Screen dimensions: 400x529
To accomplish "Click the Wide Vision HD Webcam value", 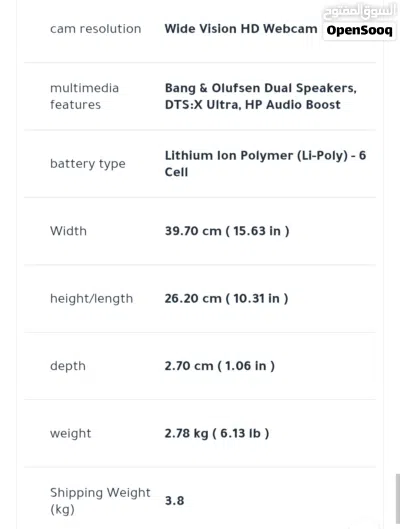I will click(x=241, y=29).
